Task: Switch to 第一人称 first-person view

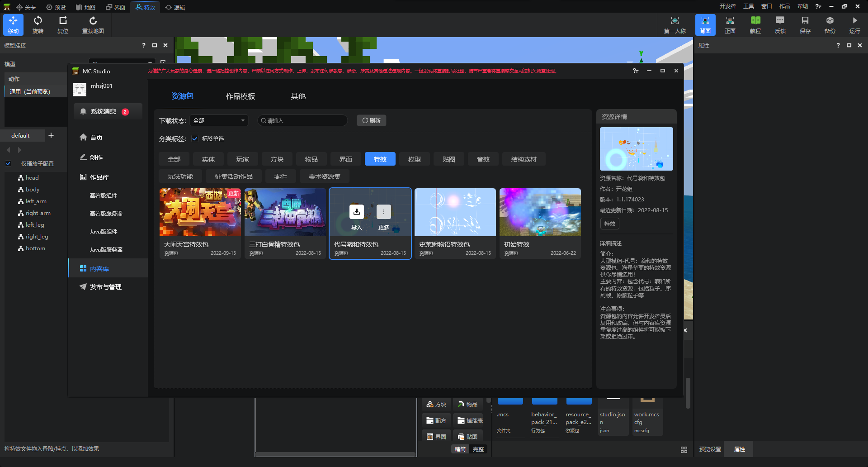Action: point(675,24)
